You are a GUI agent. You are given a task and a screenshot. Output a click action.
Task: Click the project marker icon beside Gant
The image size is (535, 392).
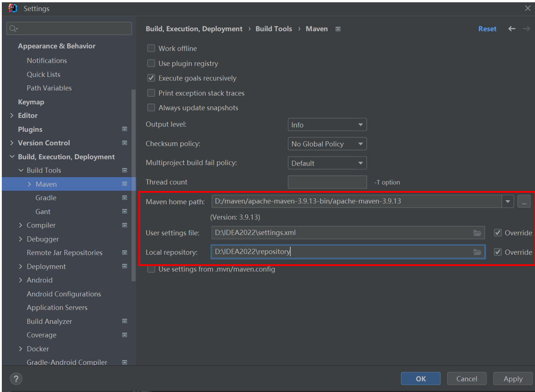pos(125,211)
